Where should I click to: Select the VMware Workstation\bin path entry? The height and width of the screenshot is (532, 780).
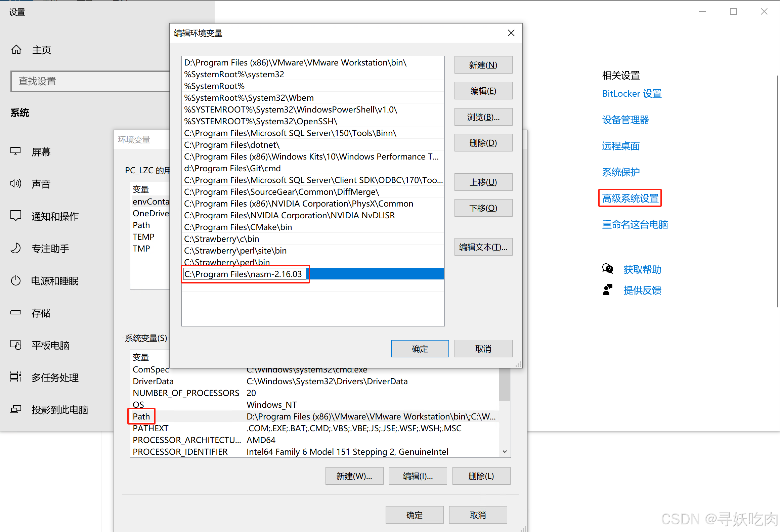pyautogui.click(x=313, y=62)
